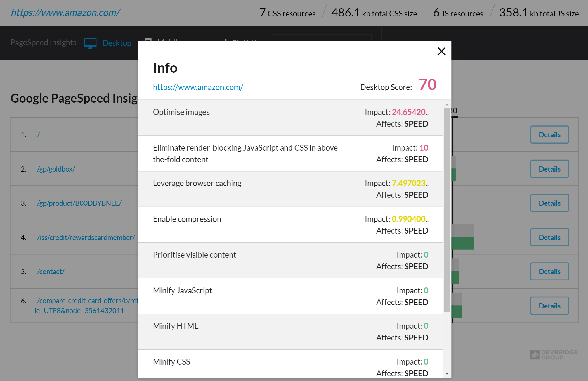Open Details for /contact/ row
Image resolution: width=588 pixels, height=381 pixels.
549,272
